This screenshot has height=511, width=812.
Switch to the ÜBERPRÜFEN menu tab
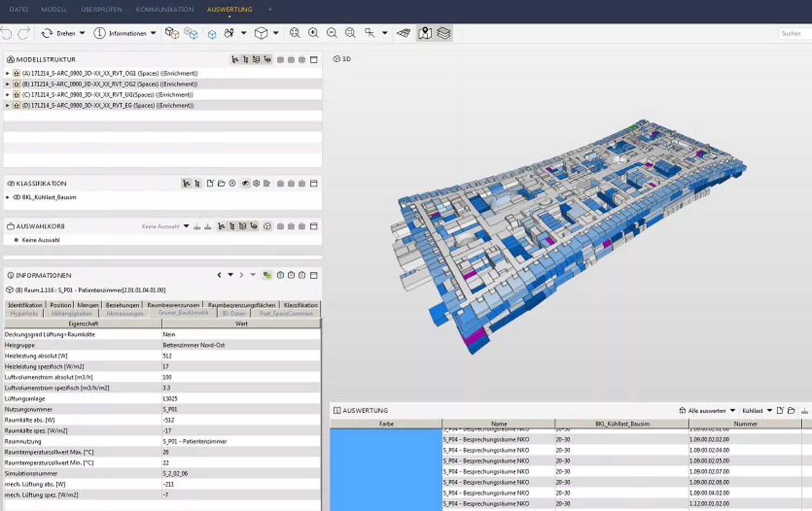(x=102, y=9)
